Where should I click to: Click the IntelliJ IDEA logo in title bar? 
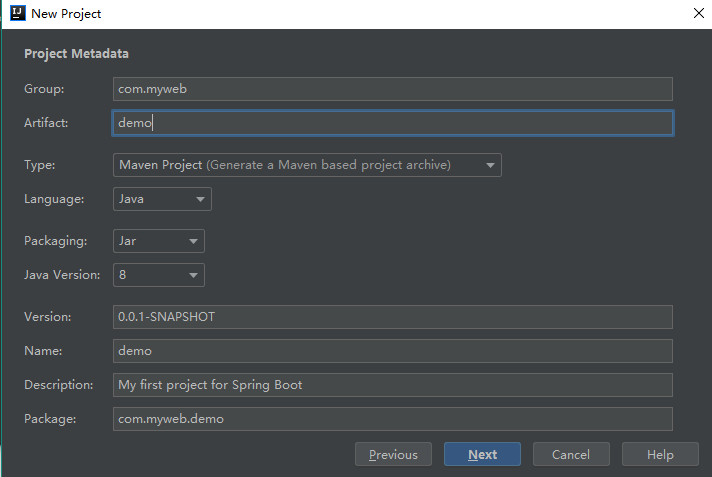16,14
